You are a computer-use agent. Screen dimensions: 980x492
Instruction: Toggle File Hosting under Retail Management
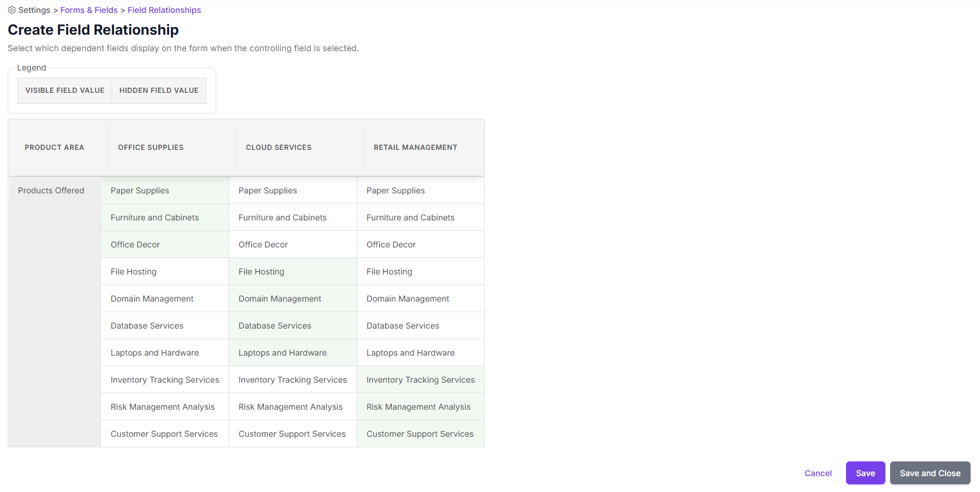[x=421, y=272]
